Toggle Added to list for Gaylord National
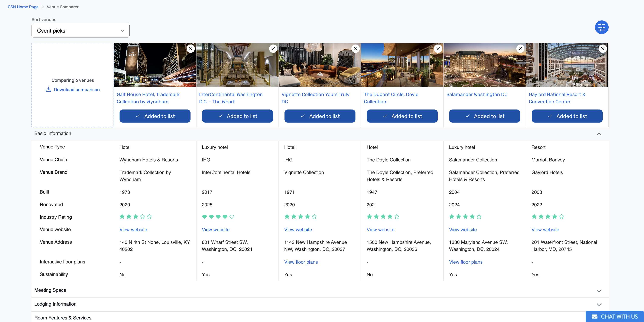644x322 pixels. tap(567, 116)
